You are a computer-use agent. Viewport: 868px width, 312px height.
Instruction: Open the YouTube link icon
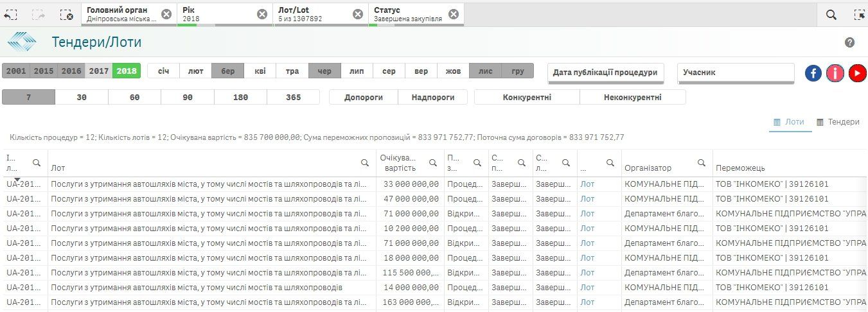click(857, 73)
